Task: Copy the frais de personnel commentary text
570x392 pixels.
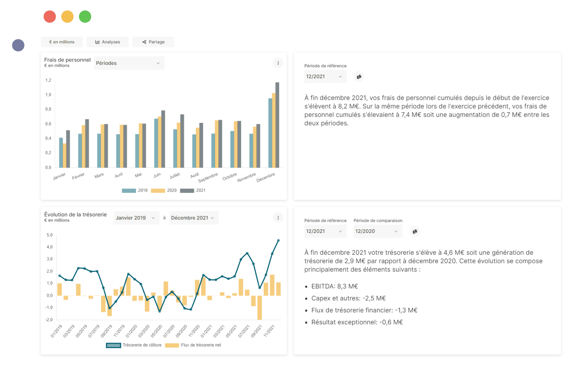Action: tap(359, 77)
